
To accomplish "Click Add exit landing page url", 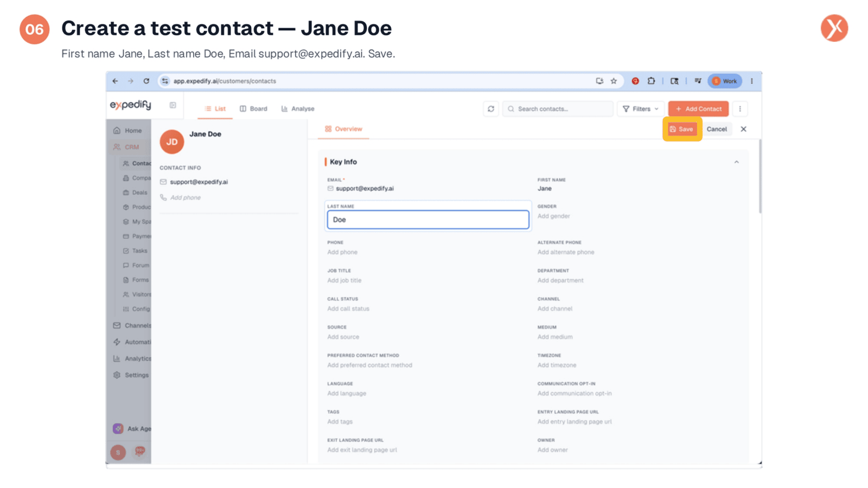I will [362, 450].
